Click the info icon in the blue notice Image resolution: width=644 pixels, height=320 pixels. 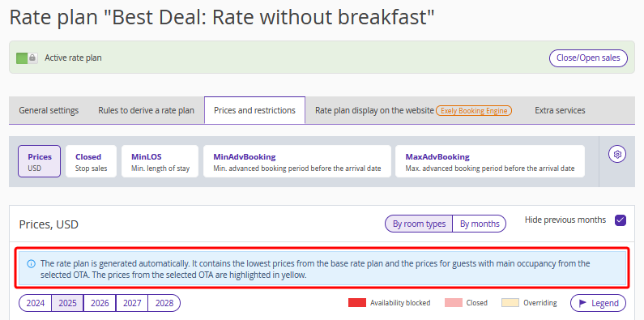(31, 264)
